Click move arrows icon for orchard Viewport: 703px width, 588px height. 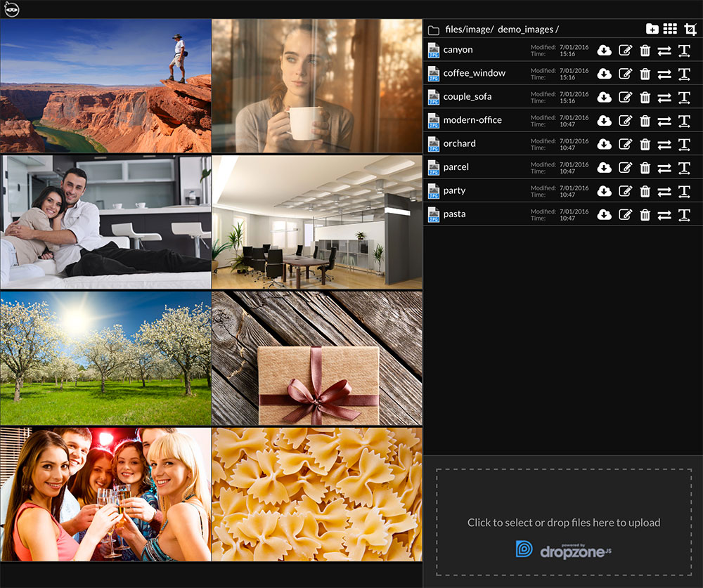(x=664, y=144)
